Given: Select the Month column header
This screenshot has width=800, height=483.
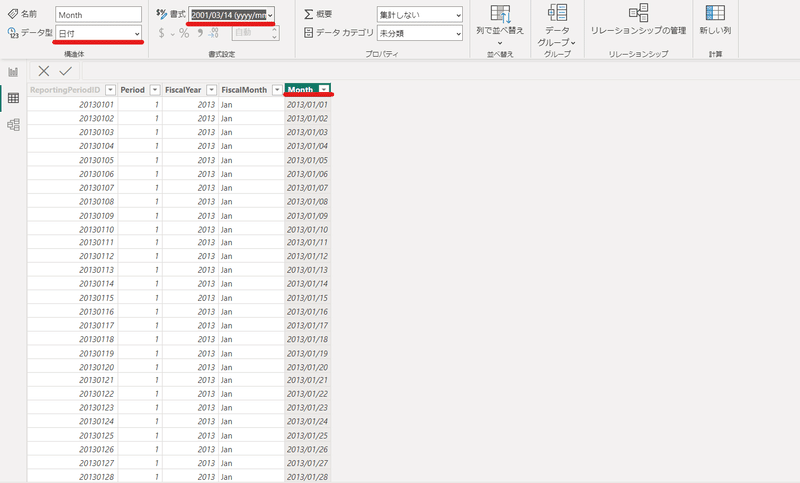Looking at the screenshot, I should coord(301,90).
